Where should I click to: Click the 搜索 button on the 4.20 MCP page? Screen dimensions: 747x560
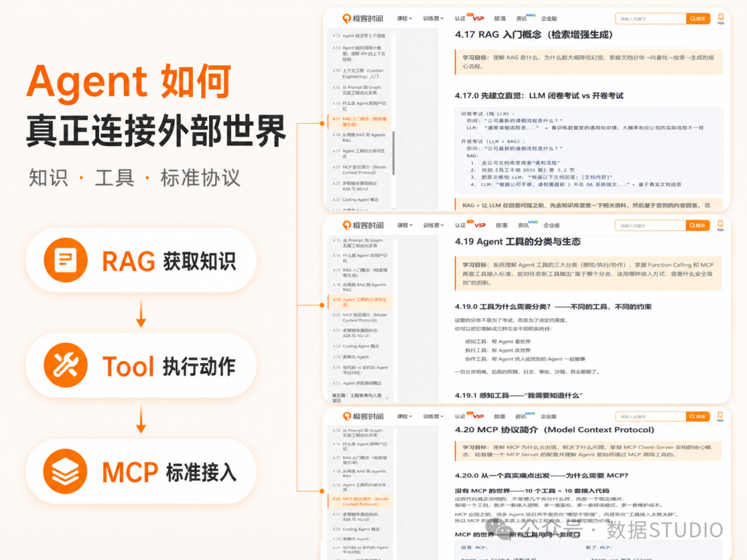point(698,416)
